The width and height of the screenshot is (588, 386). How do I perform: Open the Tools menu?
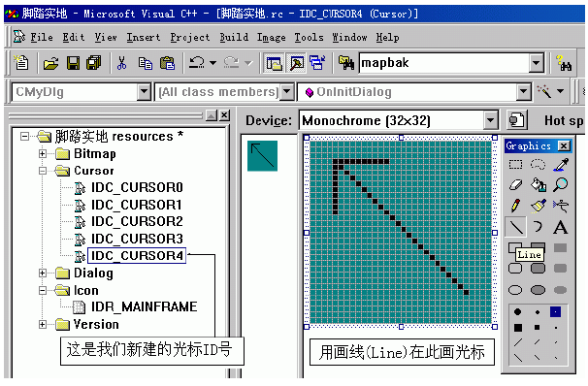309,37
